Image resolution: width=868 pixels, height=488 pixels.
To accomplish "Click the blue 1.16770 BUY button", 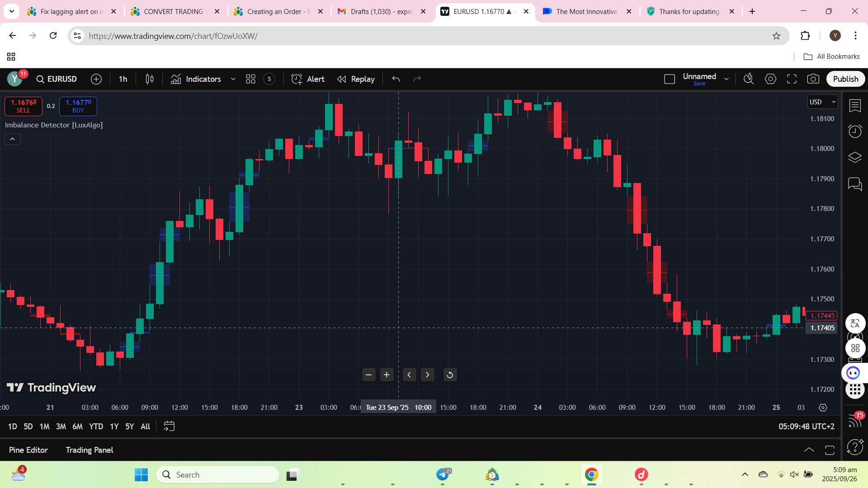I will (78, 106).
